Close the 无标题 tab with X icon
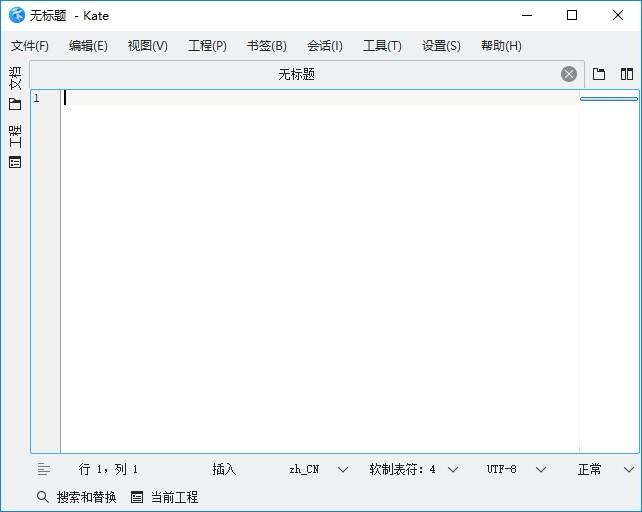Screen dimensions: 642x512 (x=569, y=74)
